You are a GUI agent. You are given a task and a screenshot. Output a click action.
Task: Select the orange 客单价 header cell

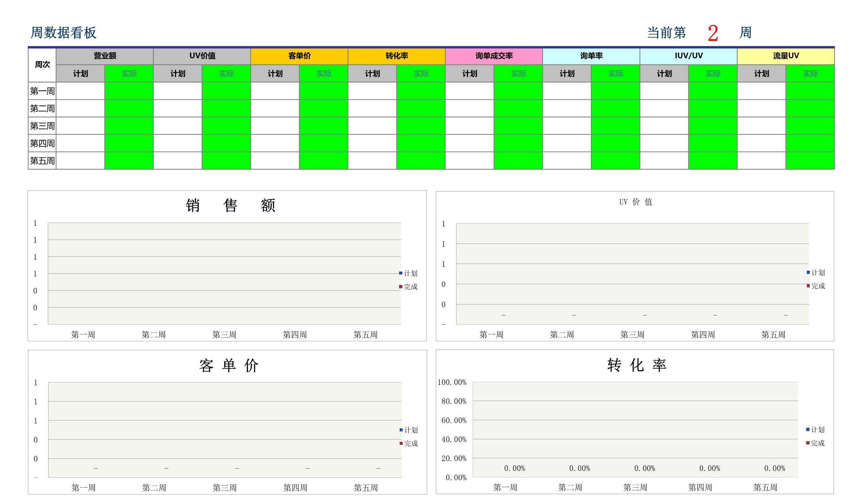[x=299, y=55]
